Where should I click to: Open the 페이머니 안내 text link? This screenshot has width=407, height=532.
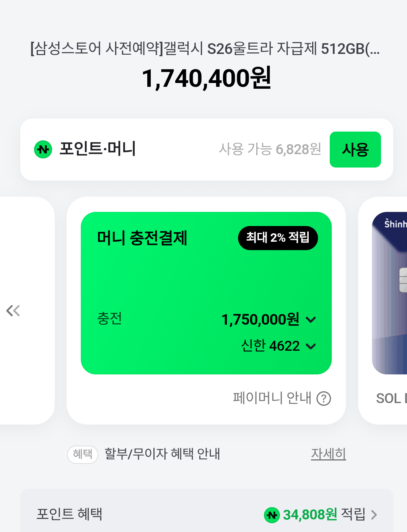pyautogui.click(x=272, y=398)
